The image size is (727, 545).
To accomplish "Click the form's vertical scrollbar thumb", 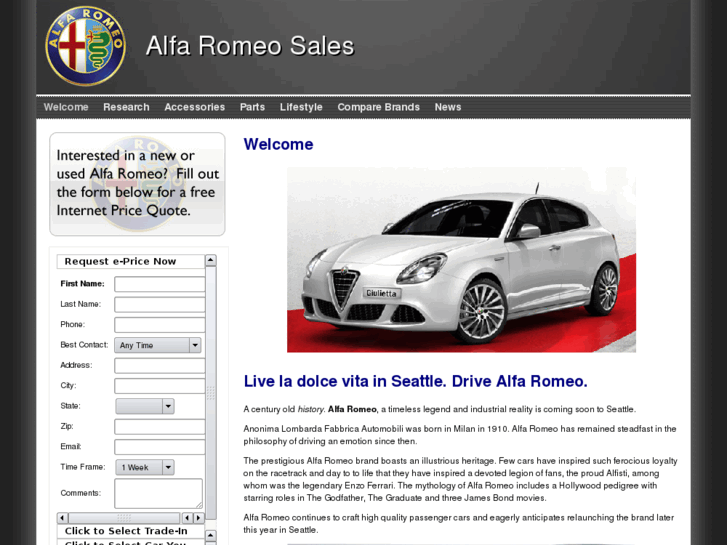I will 210,393.
